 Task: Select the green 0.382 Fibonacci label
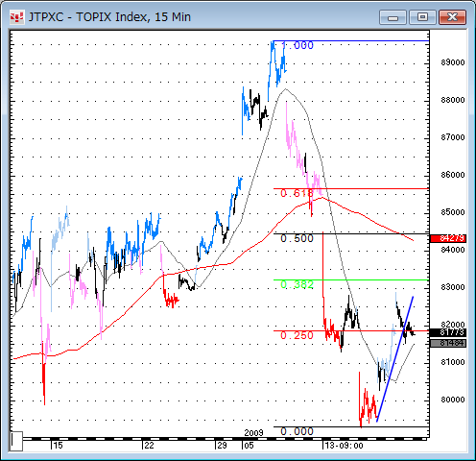coord(297,284)
